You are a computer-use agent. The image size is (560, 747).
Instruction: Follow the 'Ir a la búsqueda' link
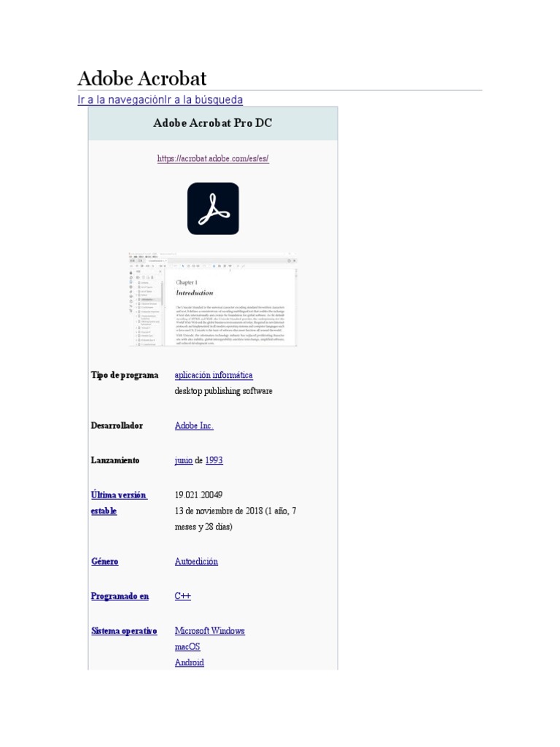[x=203, y=99]
